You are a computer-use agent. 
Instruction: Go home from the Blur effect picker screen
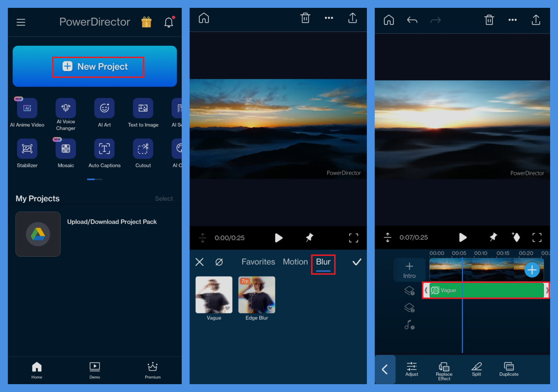tap(204, 18)
